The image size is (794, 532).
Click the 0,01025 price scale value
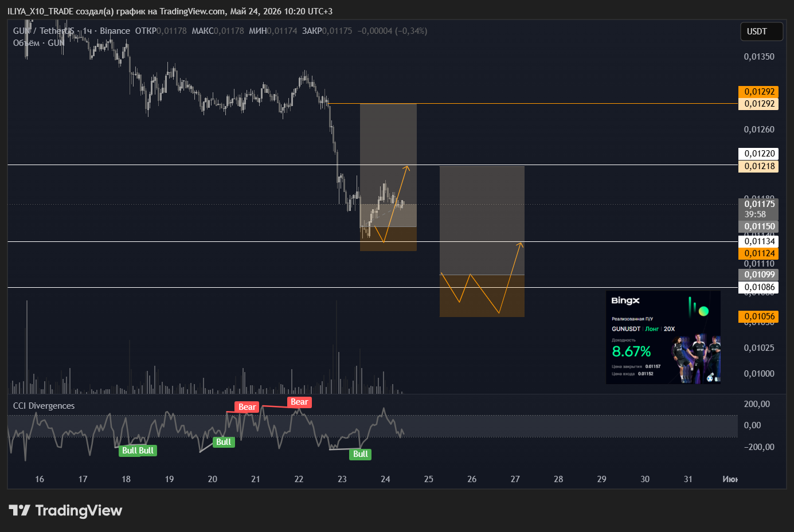pyautogui.click(x=759, y=348)
